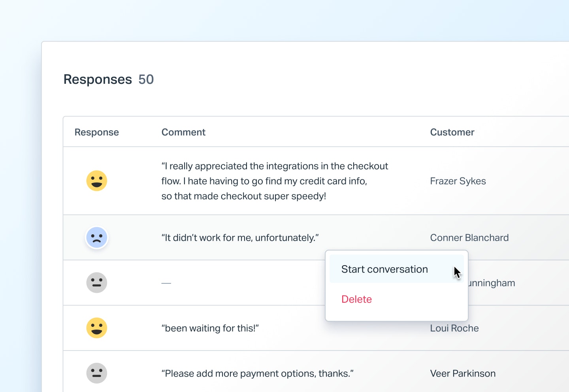Click the Response column header
The height and width of the screenshot is (392, 569).
click(97, 132)
